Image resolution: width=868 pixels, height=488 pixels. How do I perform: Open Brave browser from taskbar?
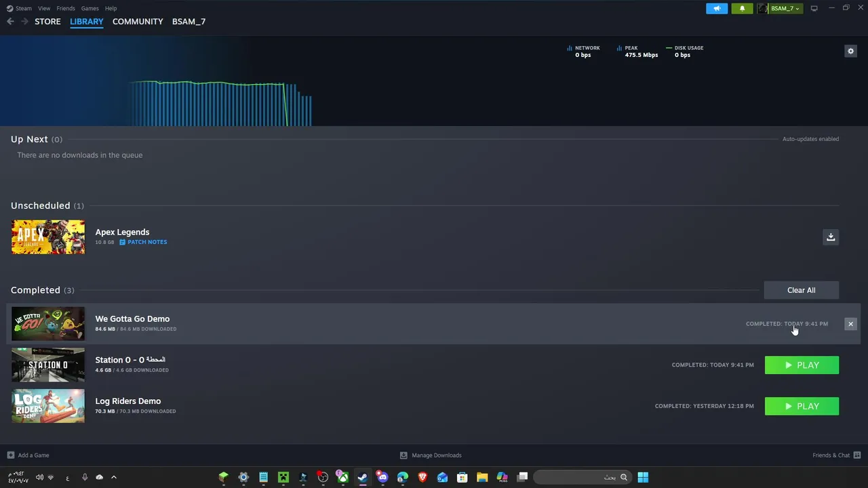[422, 477]
